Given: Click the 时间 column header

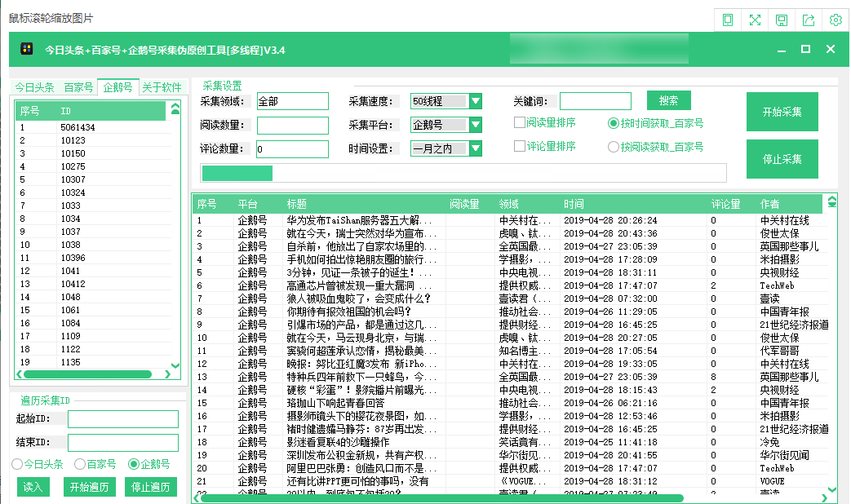Looking at the screenshot, I should tap(574, 204).
